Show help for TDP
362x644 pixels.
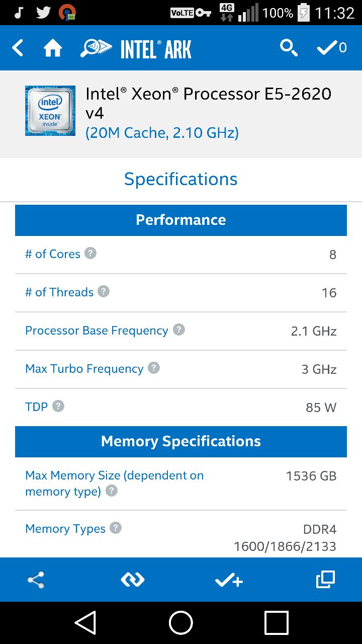pos(58,406)
